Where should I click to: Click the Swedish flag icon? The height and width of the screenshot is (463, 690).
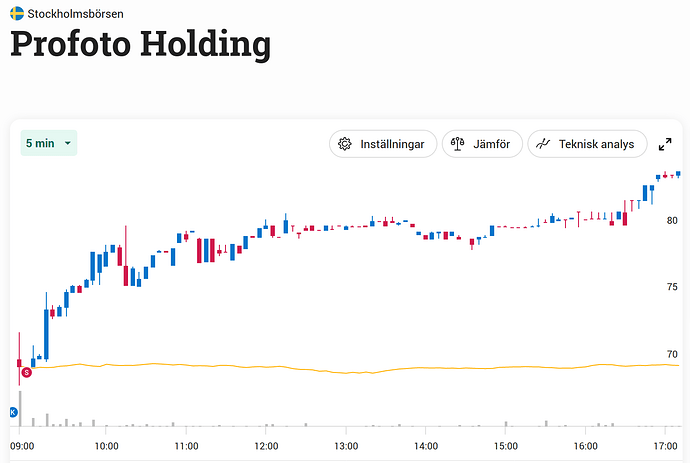coord(17,14)
